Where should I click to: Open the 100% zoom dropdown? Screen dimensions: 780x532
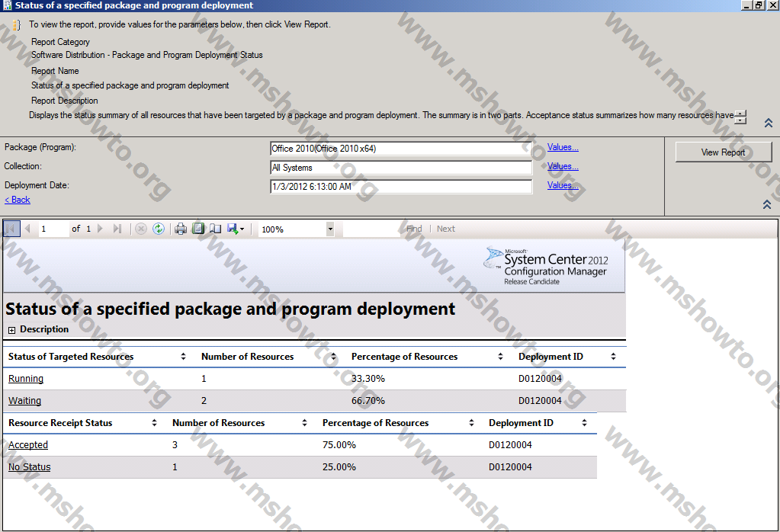[330, 229]
